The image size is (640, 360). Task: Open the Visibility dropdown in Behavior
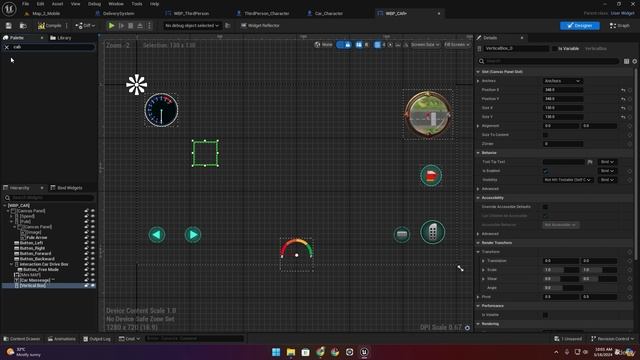coord(568,180)
